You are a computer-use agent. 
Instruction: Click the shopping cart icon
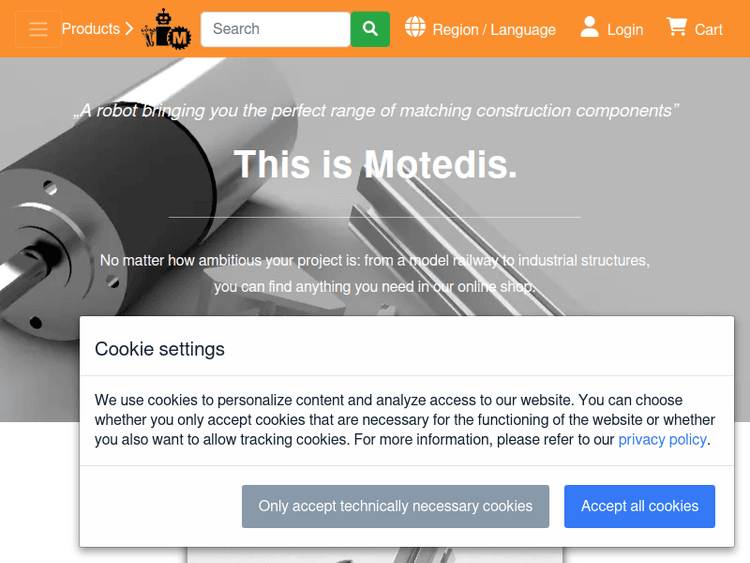coord(677,27)
